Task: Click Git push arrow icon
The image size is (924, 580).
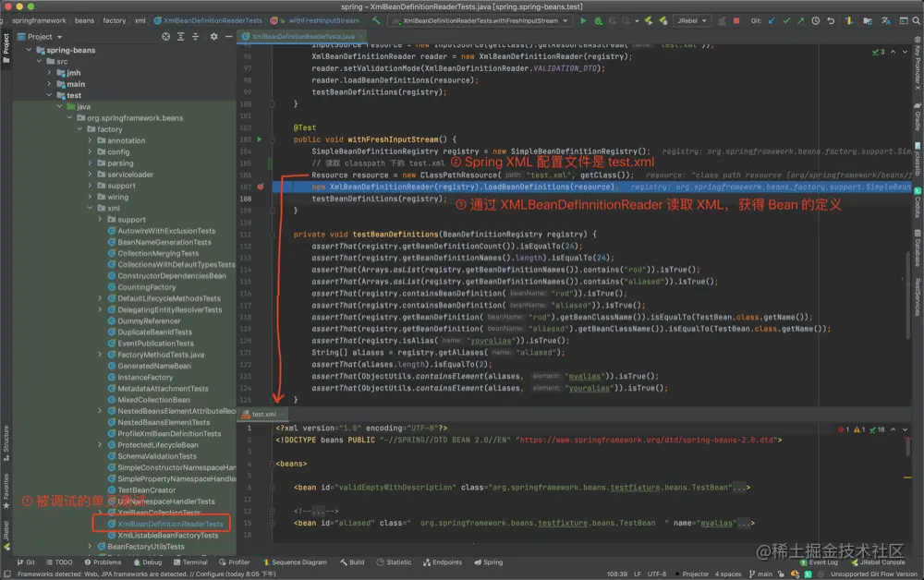Action: click(800, 20)
